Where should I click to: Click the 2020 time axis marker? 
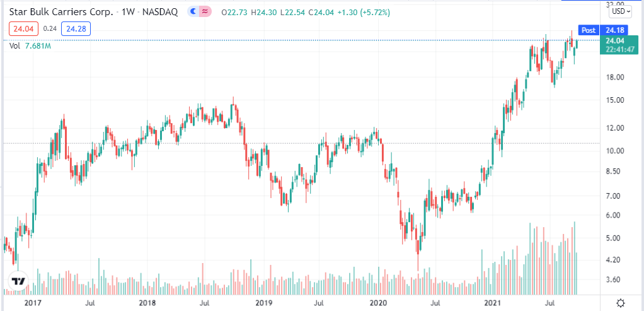pos(377,303)
